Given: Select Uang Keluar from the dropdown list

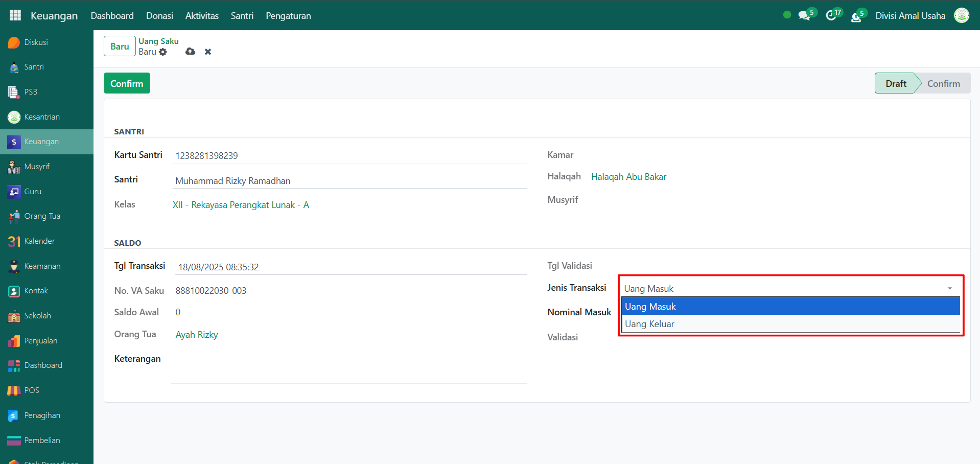Looking at the screenshot, I should 649,324.
